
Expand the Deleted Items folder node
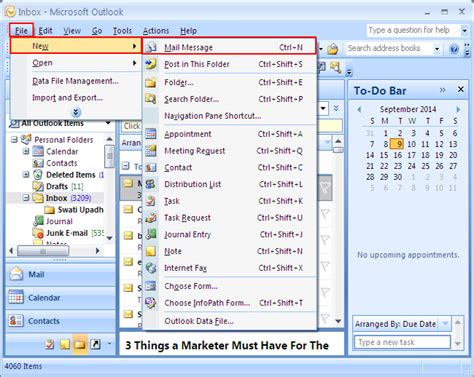(x=26, y=175)
